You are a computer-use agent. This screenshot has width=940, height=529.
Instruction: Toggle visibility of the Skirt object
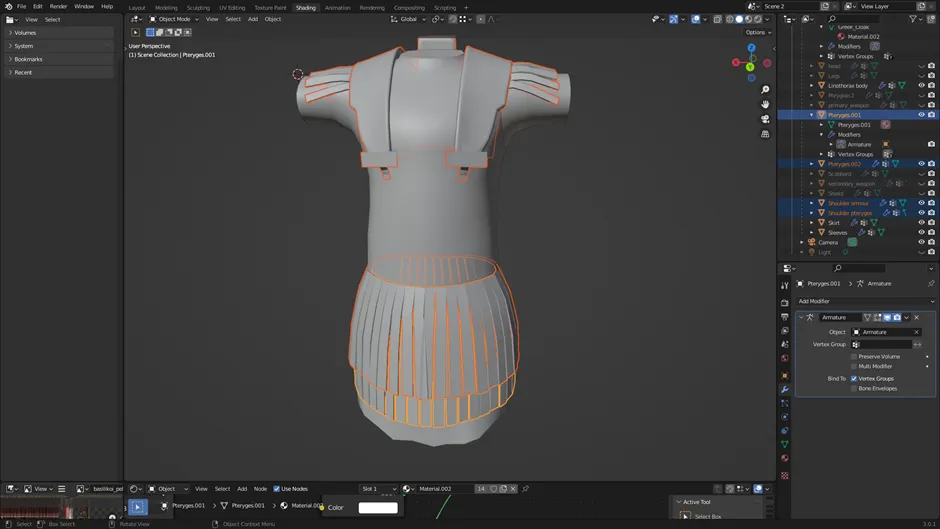click(921, 223)
